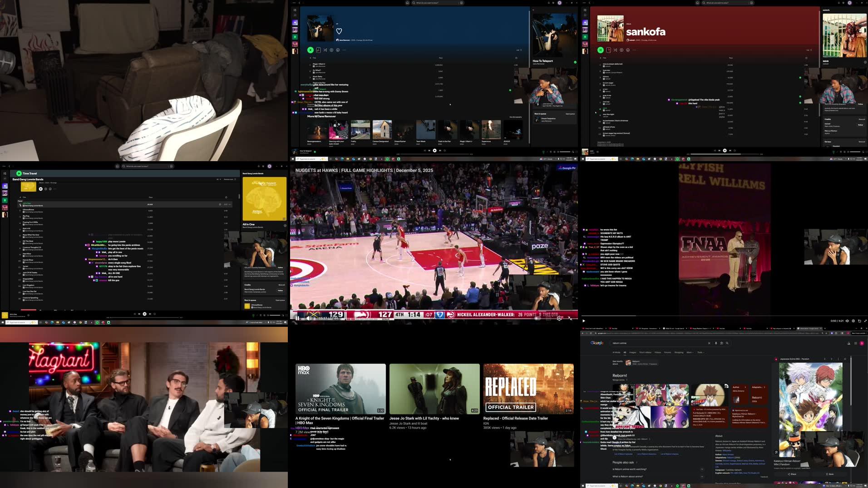This screenshot has width=868, height=488.
Task: Mute the FNAA awards video using speaker icon
Action: (x=847, y=321)
